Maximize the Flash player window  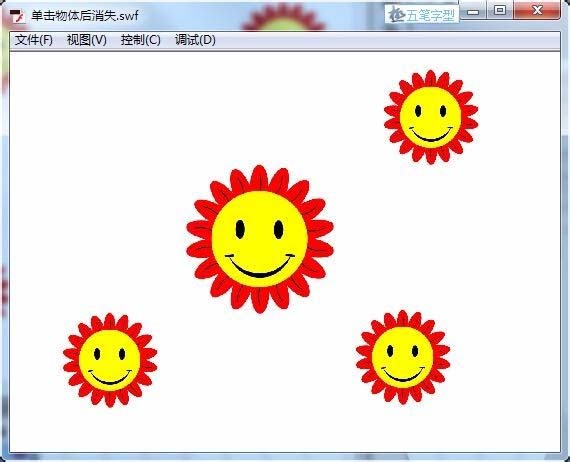(500, 10)
